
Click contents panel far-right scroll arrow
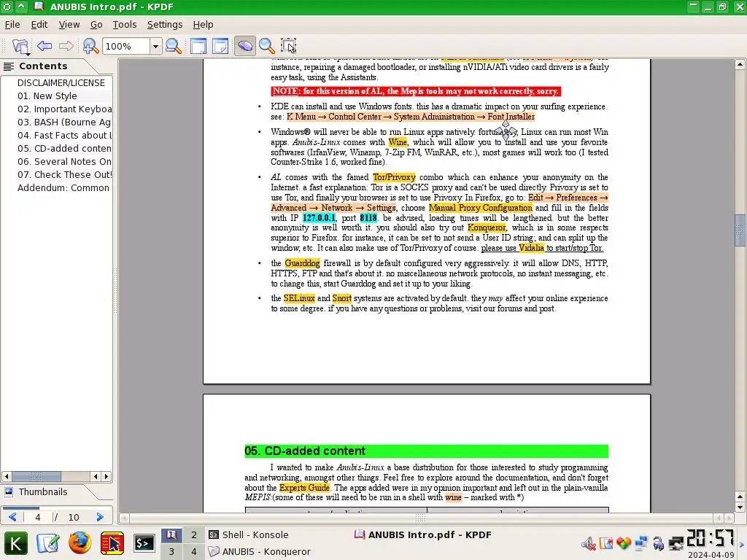pos(107,476)
